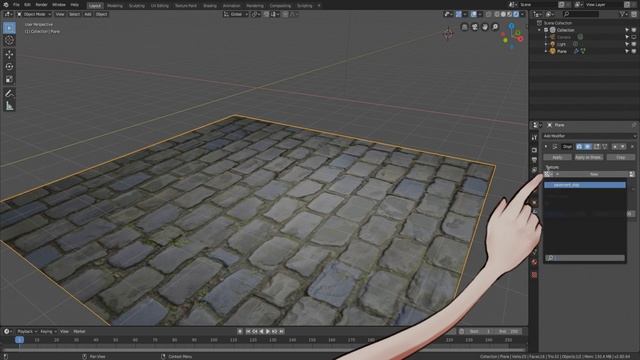Open the Object Mode dropdown
The height and width of the screenshot is (360, 640).
(x=34, y=14)
